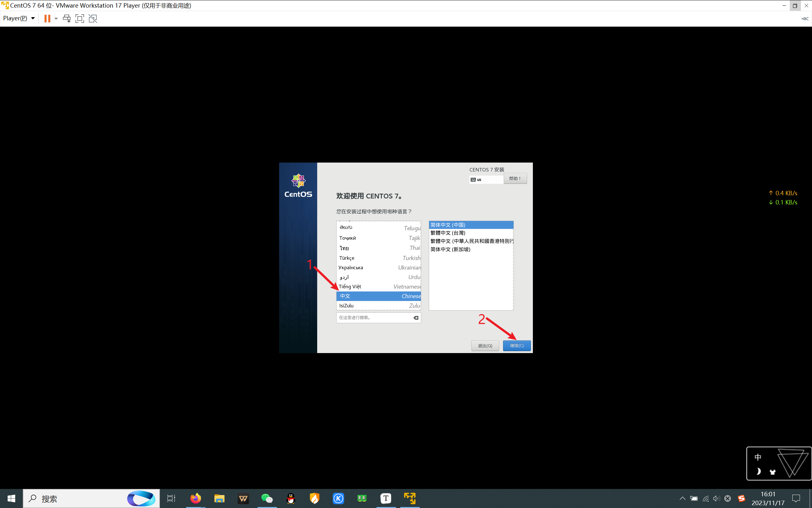Click the Windows taskbar search box

coord(91,498)
